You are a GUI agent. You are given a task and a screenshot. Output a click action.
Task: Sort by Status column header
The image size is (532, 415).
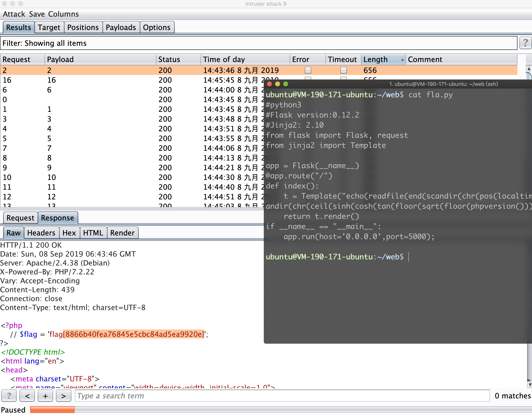(x=178, y=59)
